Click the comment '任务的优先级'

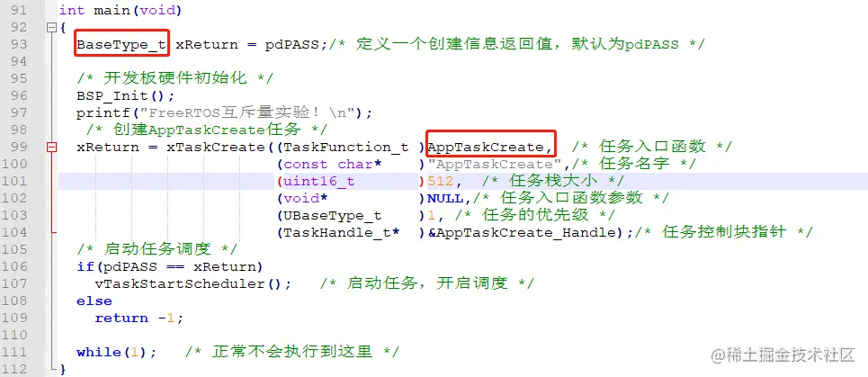[535, 215]
